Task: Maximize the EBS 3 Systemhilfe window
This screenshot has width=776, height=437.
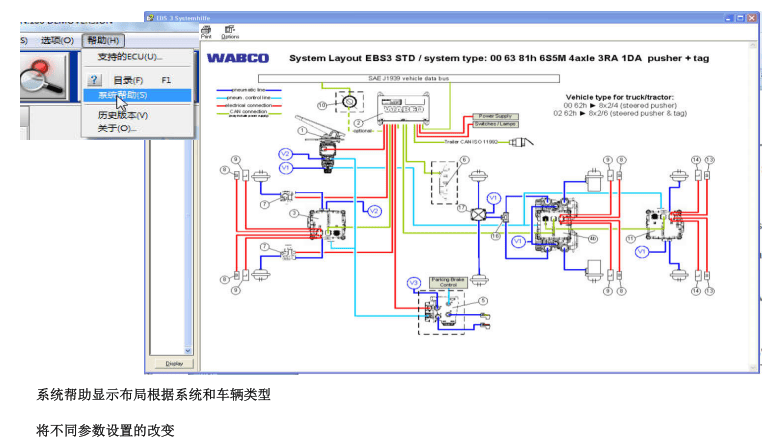Action: coord(740,18)
